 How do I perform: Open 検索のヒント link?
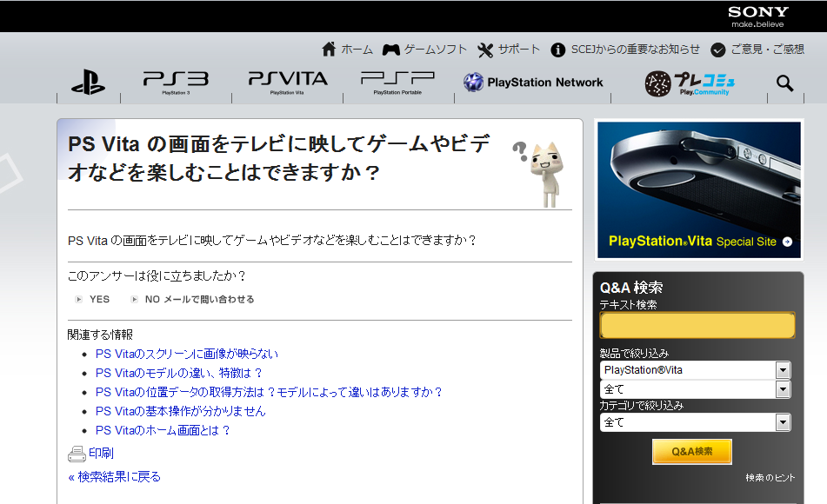(770, 478)
